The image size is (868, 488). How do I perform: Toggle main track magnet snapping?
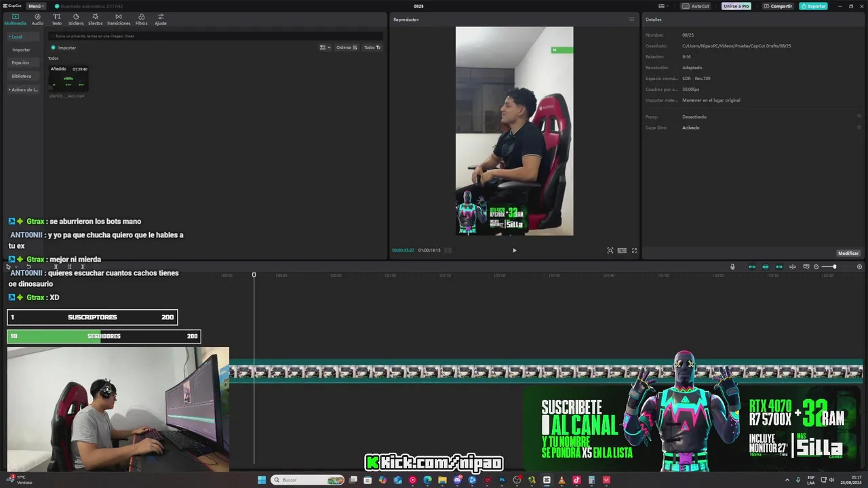751,266
